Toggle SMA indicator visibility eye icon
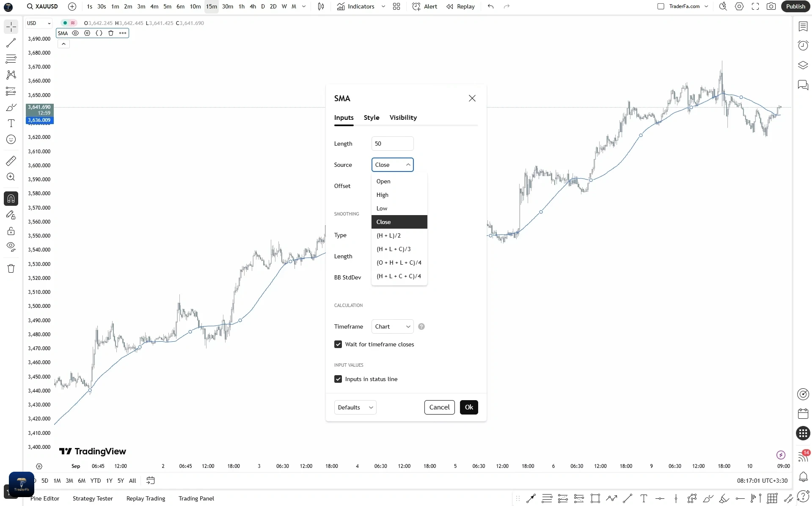The height and width of the screenshot is (506, 812). tap(75, 33)
